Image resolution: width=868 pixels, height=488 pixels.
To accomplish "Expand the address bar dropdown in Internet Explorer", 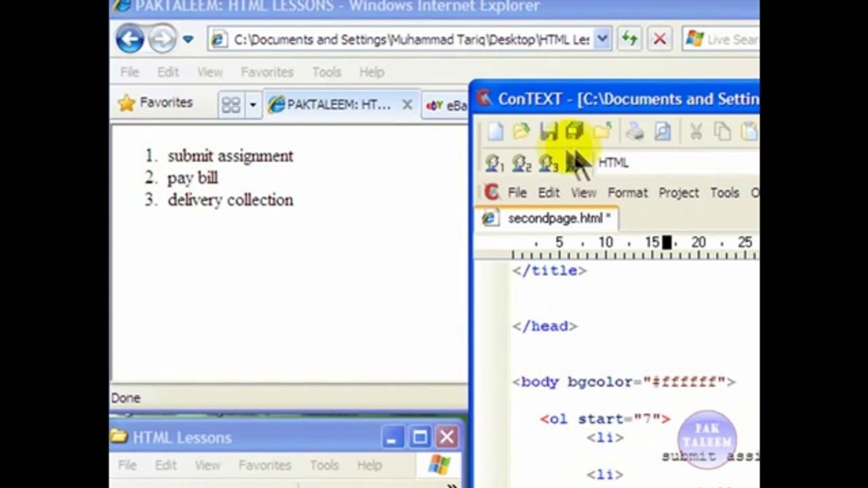I will 601,39.
